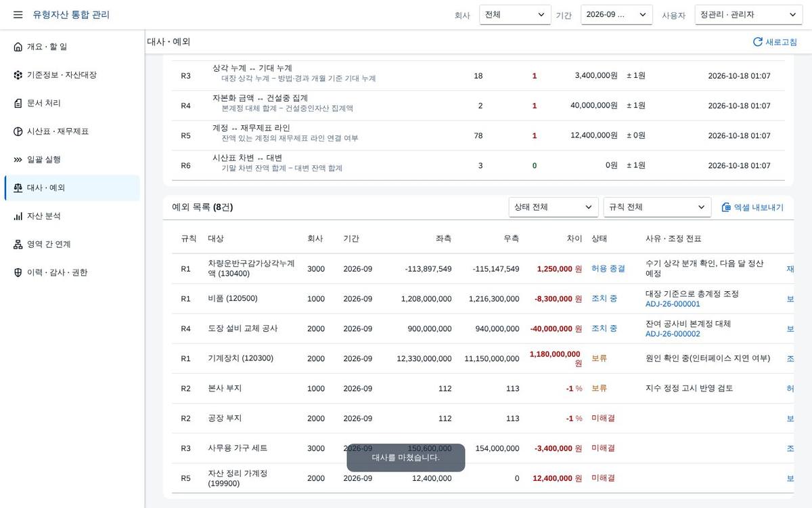Open the 사용자 정관리 · 관리자 dropdown
The width and height of the screenshot is (812, 508).
click(748, 15)
